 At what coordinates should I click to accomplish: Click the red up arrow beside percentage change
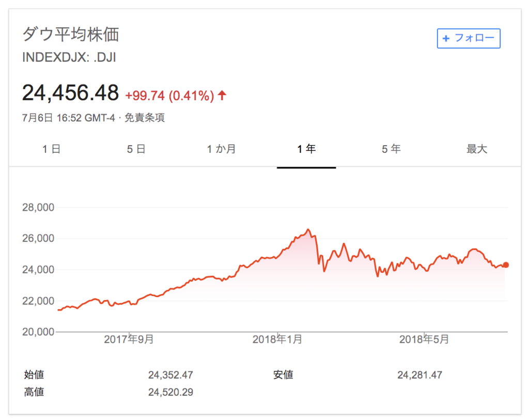tap(222, 96)
